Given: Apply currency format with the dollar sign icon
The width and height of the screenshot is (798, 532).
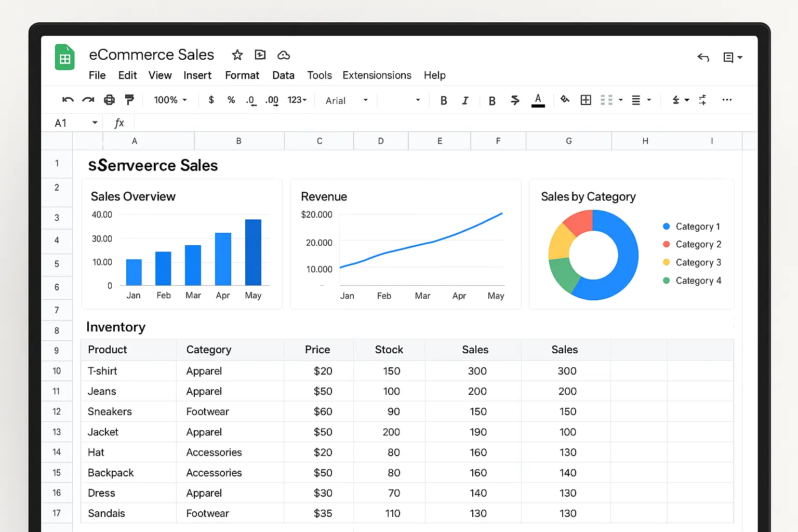Looking at the screenshot, I should point(211,100).
